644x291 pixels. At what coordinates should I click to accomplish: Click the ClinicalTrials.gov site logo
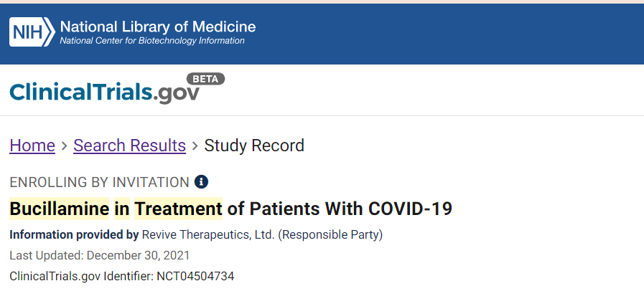(x=104, y=92)
